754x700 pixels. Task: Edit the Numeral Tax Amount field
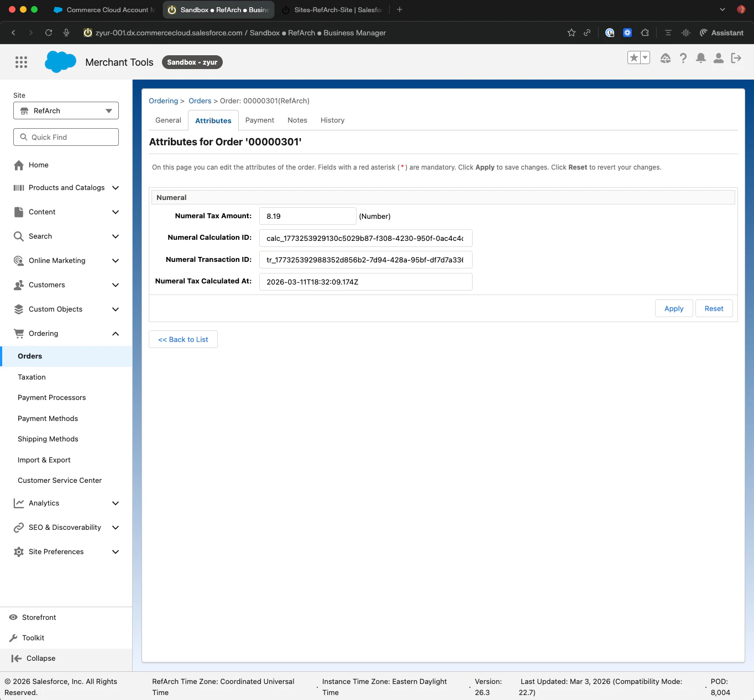(x=307, y=216)
